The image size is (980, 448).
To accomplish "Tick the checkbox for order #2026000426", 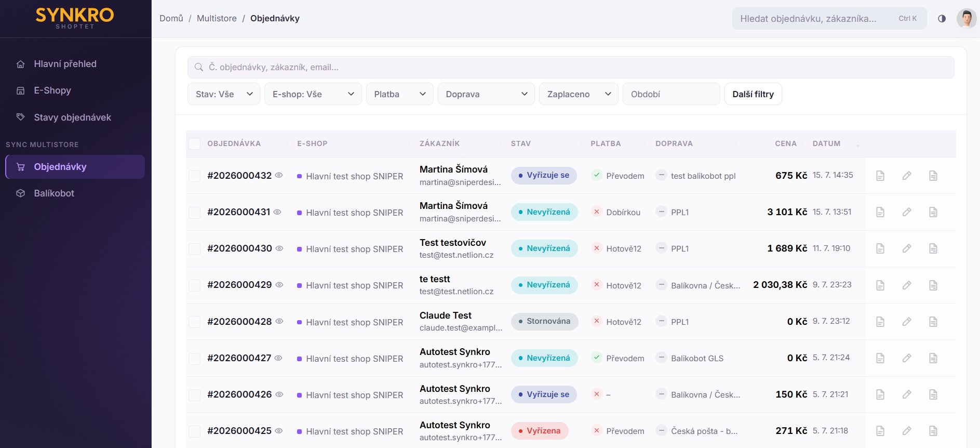I will tap(194, 395).
